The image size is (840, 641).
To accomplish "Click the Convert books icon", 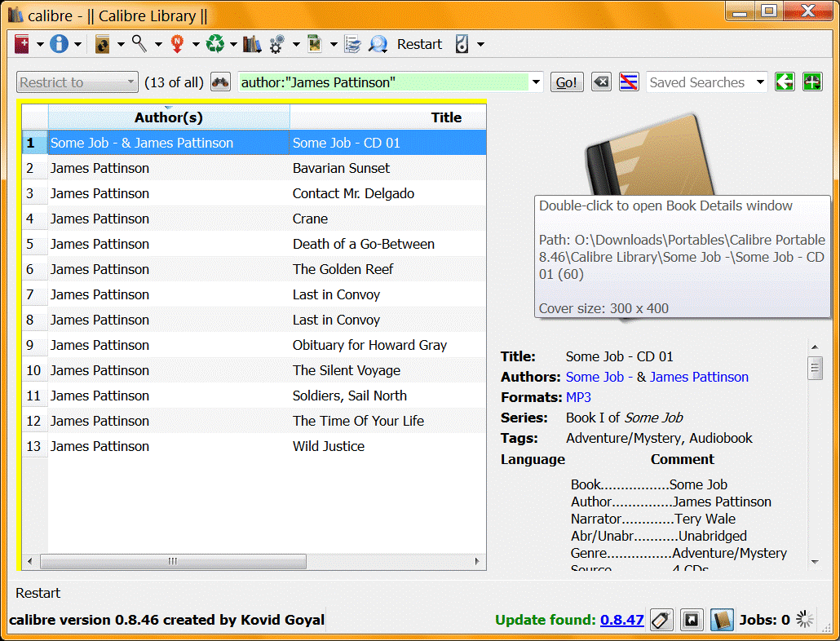I will (102, 44).
